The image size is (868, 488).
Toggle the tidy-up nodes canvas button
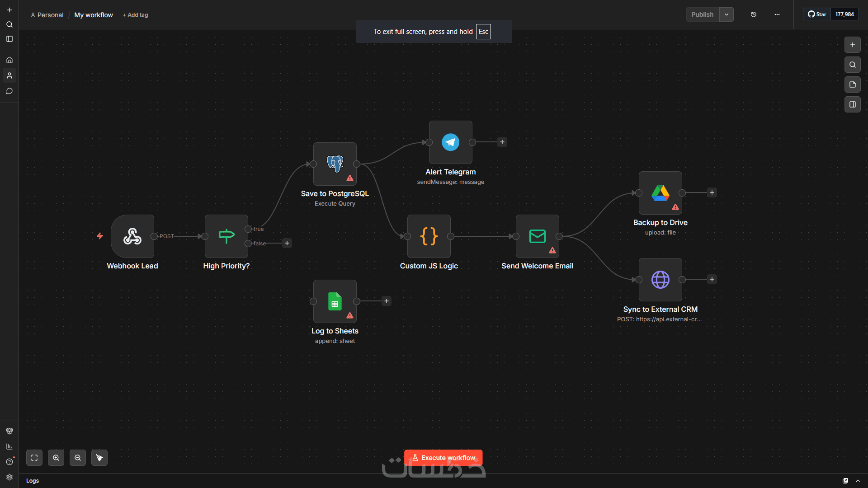(99, 458)
